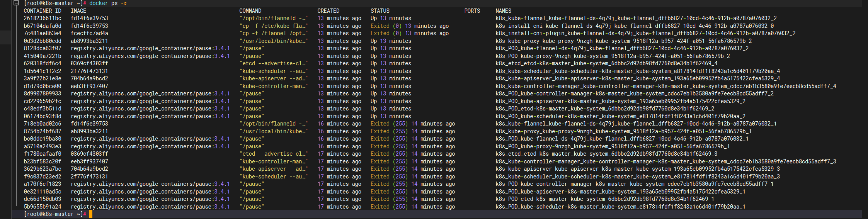Click container ID d1d79d0bce00
Image resolution: width=868 pixels, height=219 pixels.
[43, 86]
